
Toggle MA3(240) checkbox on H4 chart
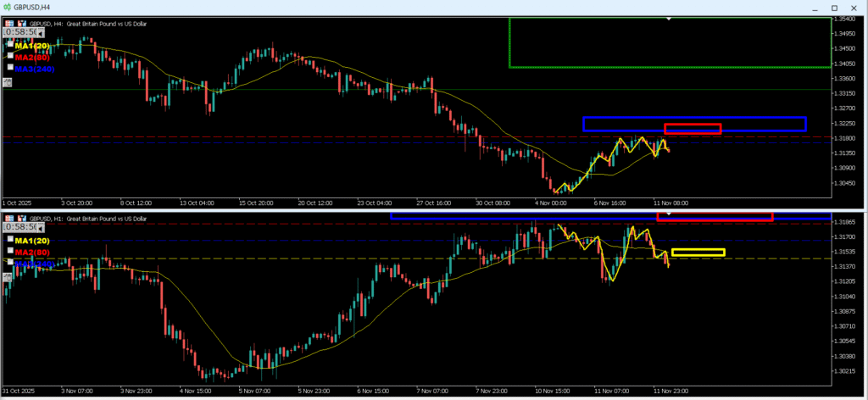point(10,67)
